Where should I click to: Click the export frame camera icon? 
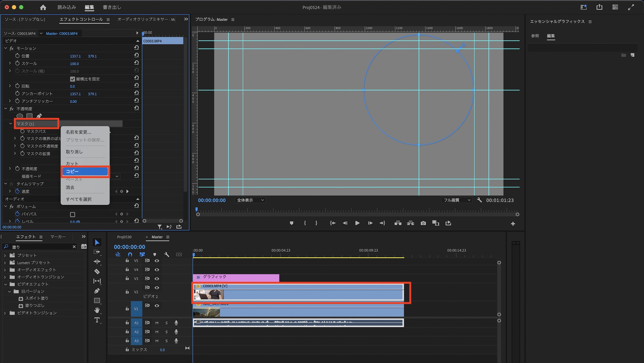(423, 223)
